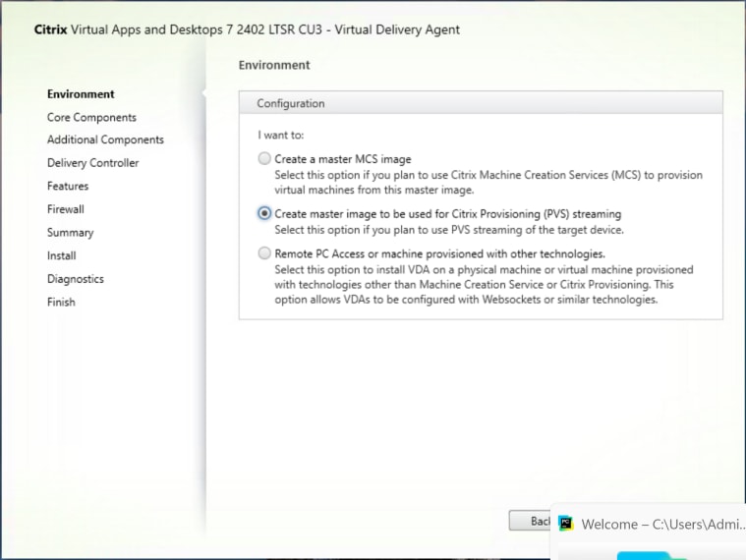Open the Delivery Controller step
Viewport: 746px width, 560px height.
coord(92,163)
